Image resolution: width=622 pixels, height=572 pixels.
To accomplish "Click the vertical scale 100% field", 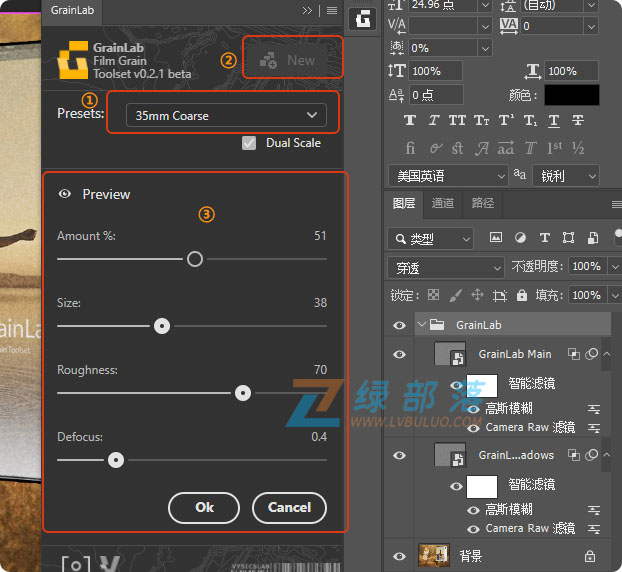I will (435, 71).
